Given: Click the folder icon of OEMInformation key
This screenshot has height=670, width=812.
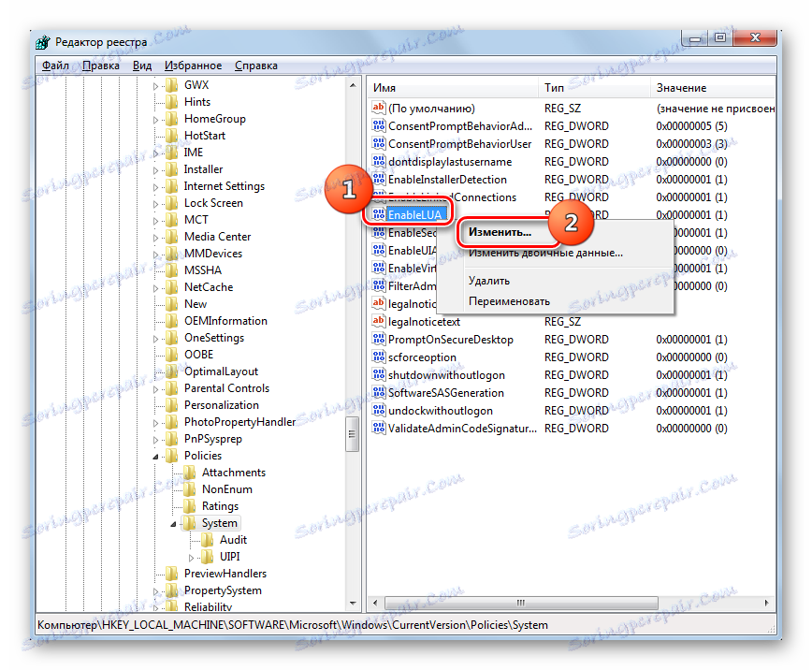Looking at the screenshot, I should point(172,321).
